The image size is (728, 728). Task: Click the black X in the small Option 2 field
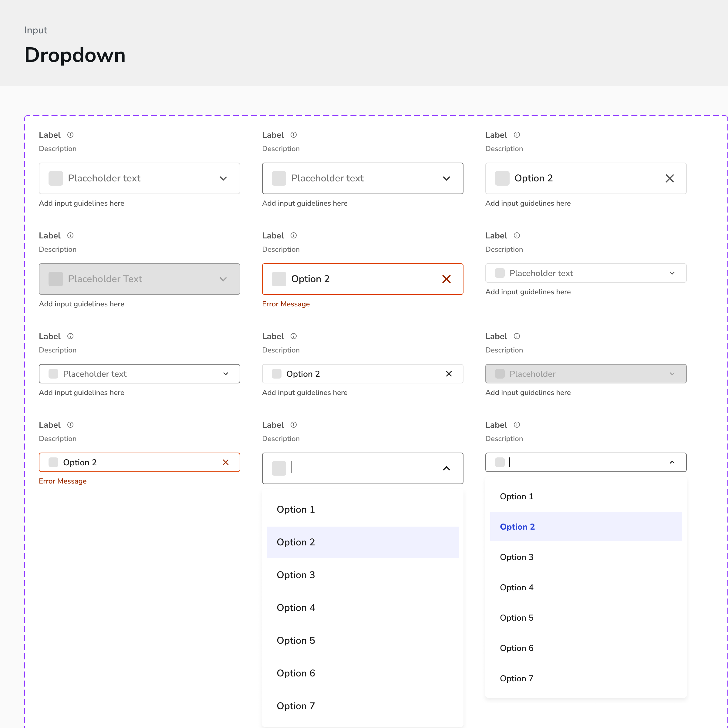point(449,374)
